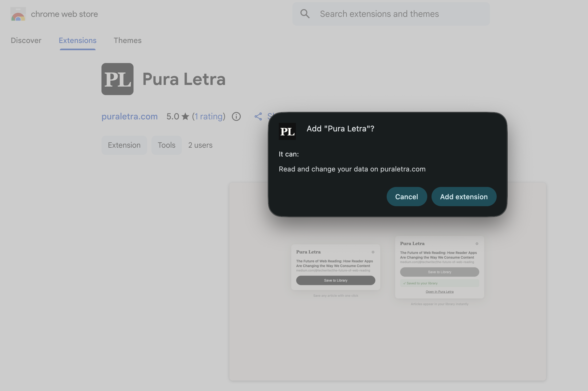The image size is (588, 391).
Task: Select the Tools category chip
Action: [166, 145]
